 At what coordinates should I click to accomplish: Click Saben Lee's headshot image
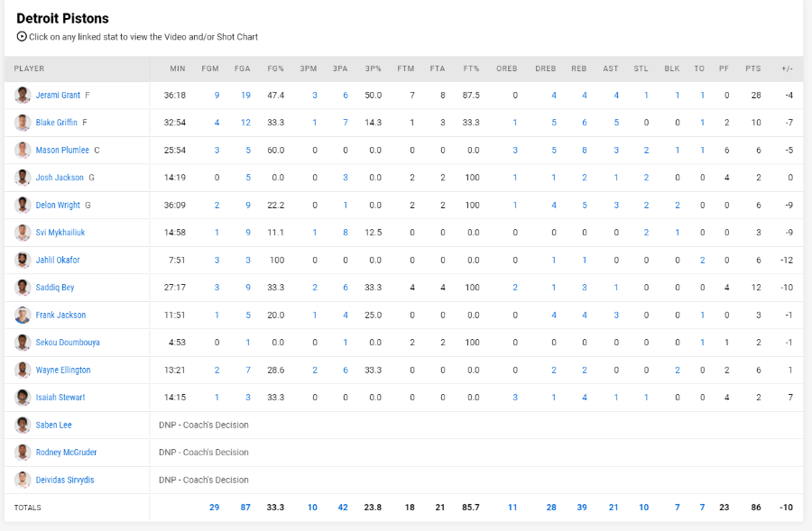(23, 425)
